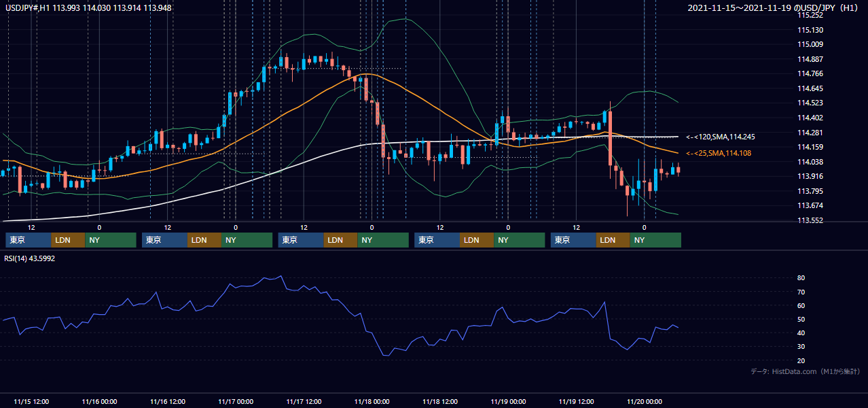The width and height of the screenshot is (868, 408).
Task: Click the RSI(14) 43.5992 indicator label
Action: tap(31, 258)
